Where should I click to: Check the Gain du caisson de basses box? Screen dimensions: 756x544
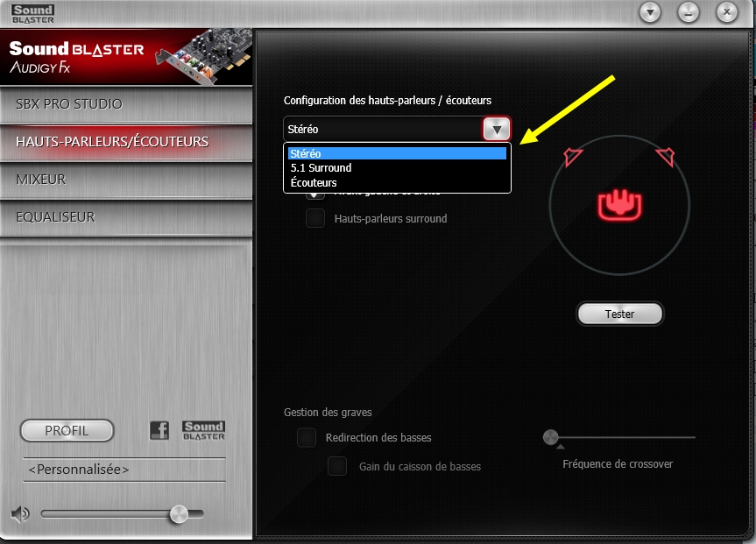(337, 466)
